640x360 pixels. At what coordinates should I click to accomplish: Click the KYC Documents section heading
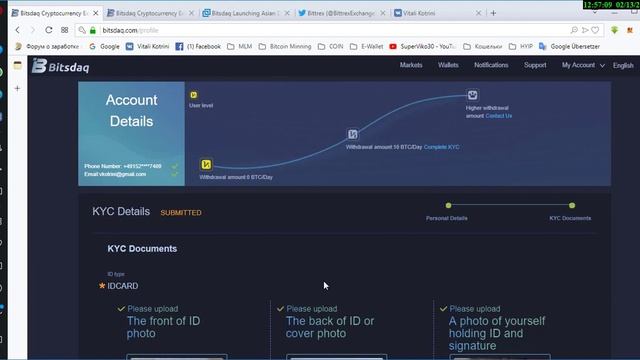point(142,249)
